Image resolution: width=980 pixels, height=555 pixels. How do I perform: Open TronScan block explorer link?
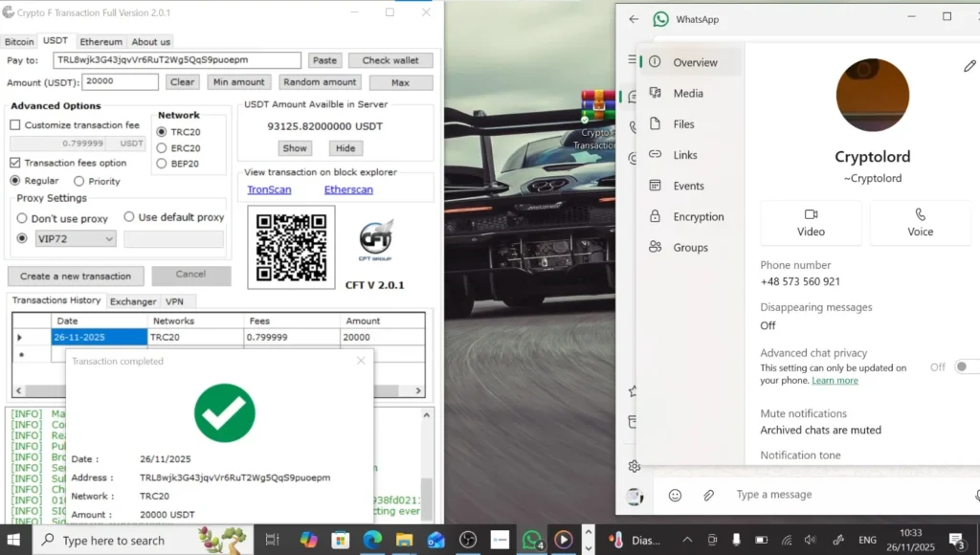(x=269, y=189)
